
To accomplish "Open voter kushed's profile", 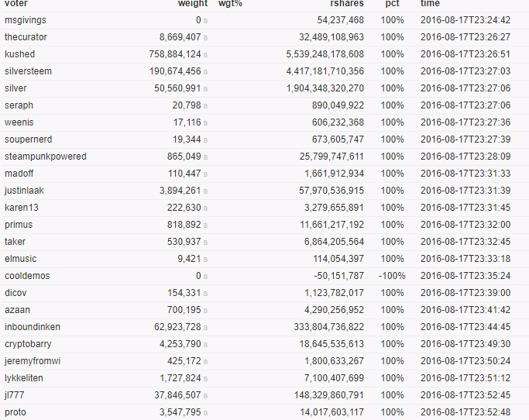I will coord(19,54).
